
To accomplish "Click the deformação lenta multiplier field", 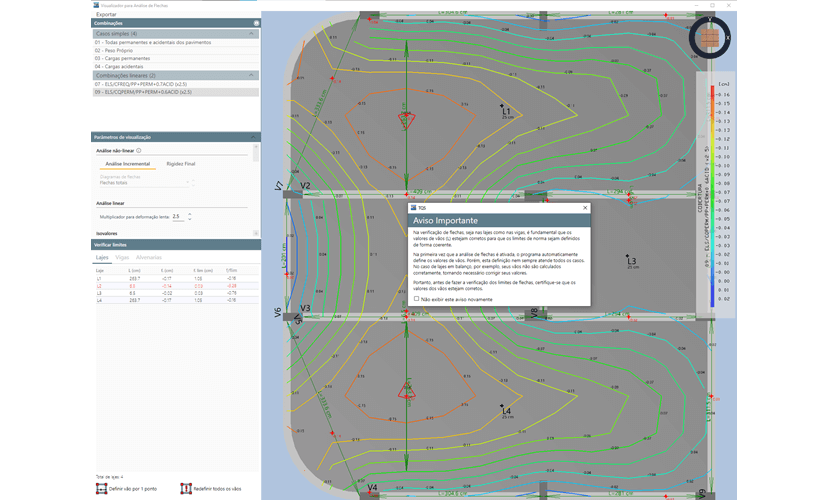I will click(x=176, y=216).
